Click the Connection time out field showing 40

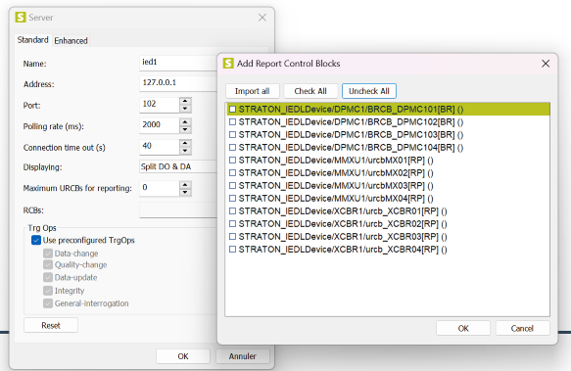point(160,146)
